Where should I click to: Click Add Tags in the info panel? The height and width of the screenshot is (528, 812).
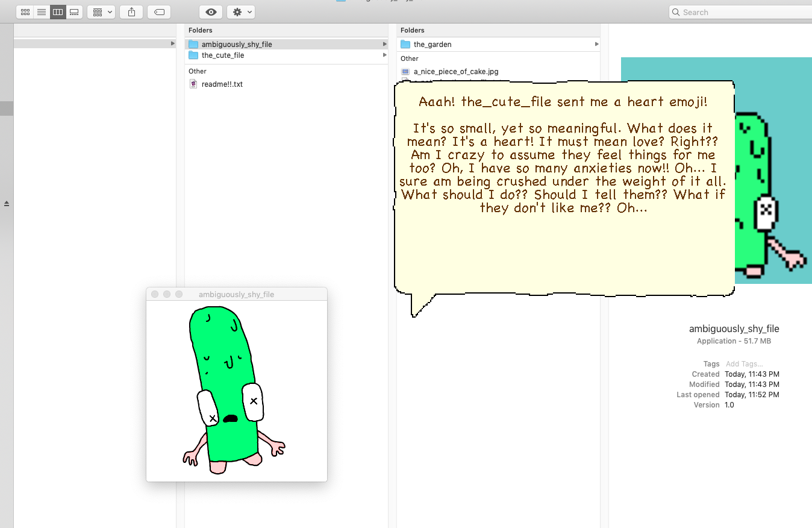744,363
